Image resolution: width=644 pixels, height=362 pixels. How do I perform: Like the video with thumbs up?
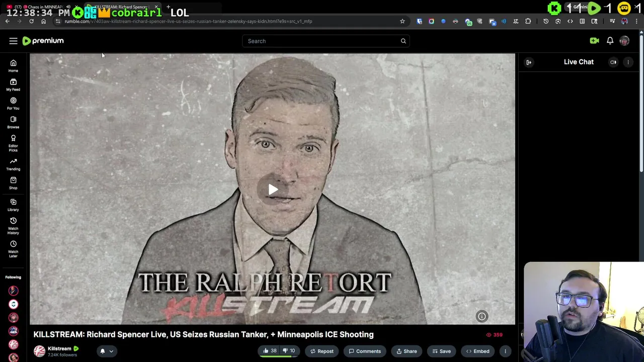click(x=270, y=351)
